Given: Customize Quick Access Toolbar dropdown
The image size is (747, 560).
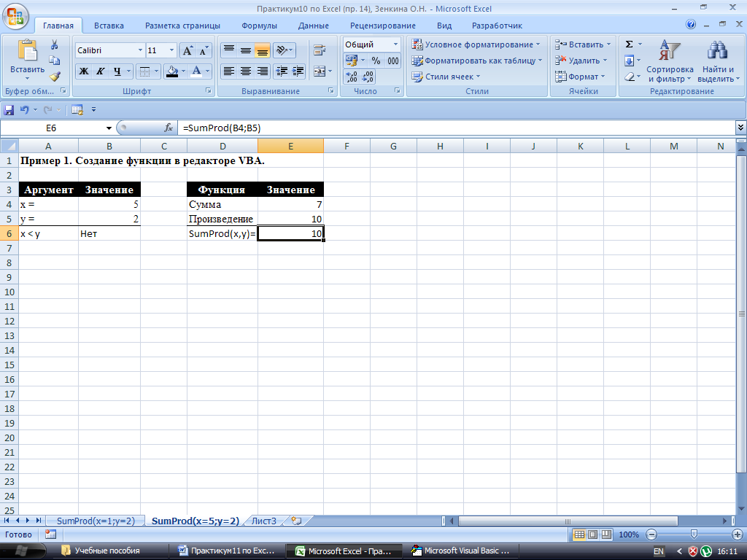Looking at the screenshot, I should click(x=93, y=110).
